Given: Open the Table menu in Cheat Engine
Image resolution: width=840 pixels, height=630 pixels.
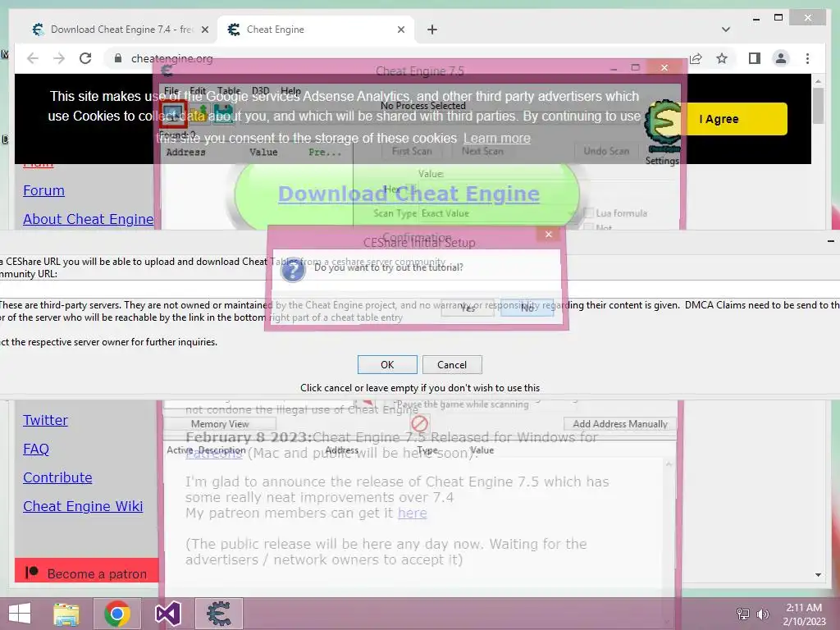Looking at the screenshot, I should click(x=229, y=90).
